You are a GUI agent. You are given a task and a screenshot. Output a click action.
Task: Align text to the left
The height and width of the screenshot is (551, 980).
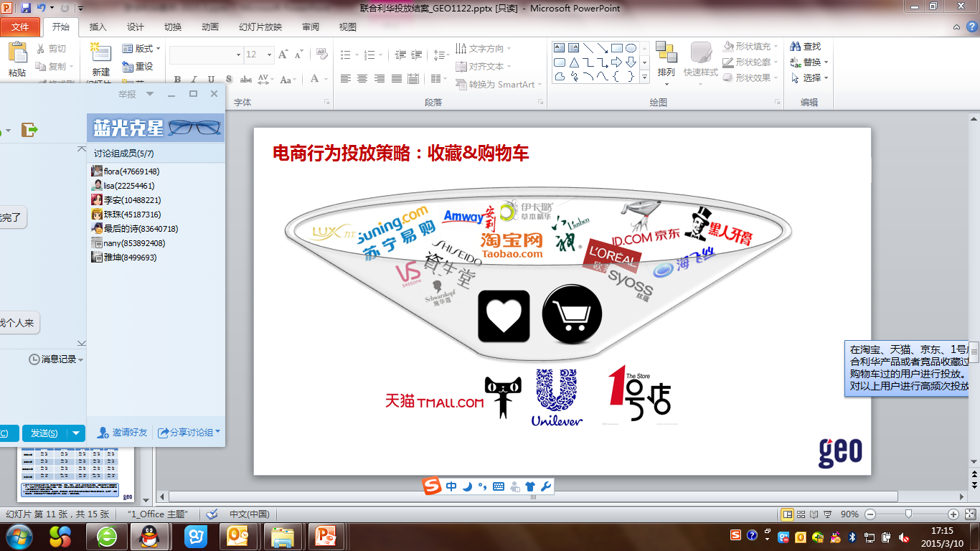pos(346,79)
